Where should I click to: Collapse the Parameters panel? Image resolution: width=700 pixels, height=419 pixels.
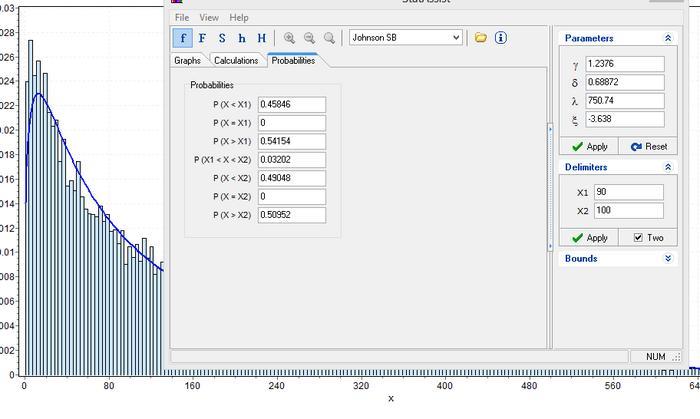click(668, 38)
